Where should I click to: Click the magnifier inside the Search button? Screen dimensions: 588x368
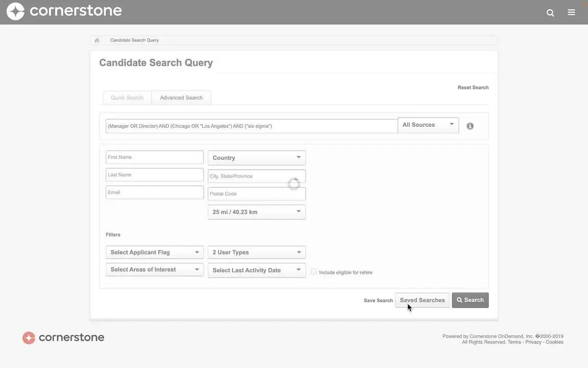click(459, 300)
